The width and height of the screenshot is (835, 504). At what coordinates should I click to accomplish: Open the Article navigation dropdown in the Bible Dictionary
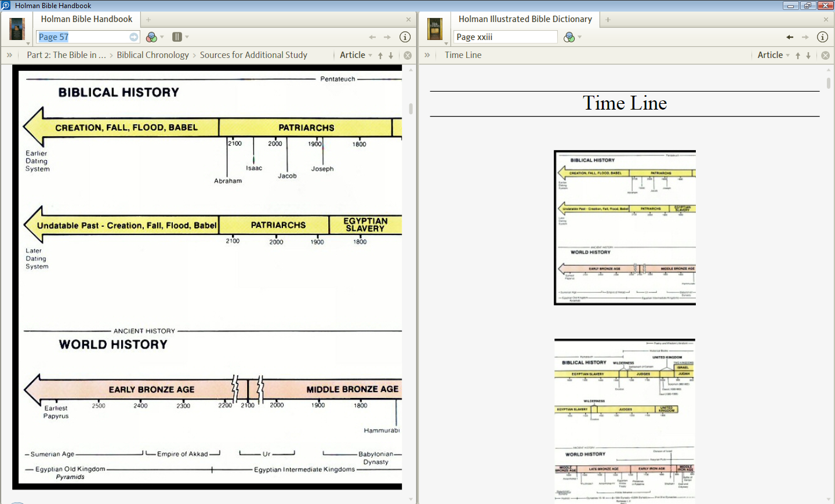coord(774,55)
